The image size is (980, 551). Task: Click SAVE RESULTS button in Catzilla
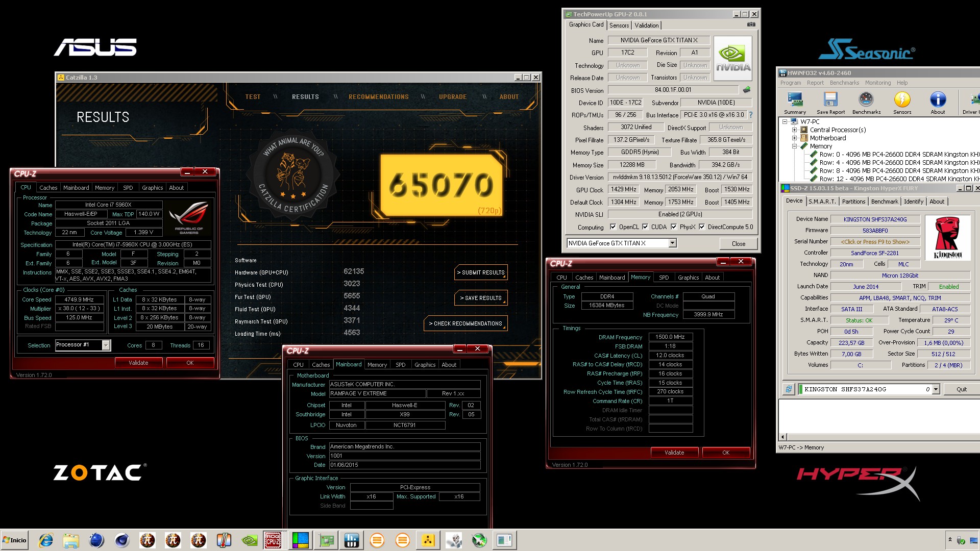481,298
